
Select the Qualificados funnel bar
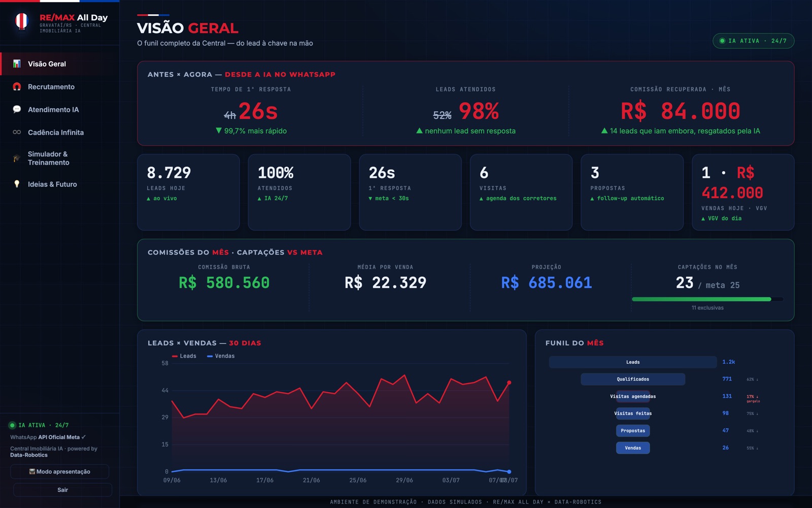tap(633, 379)
